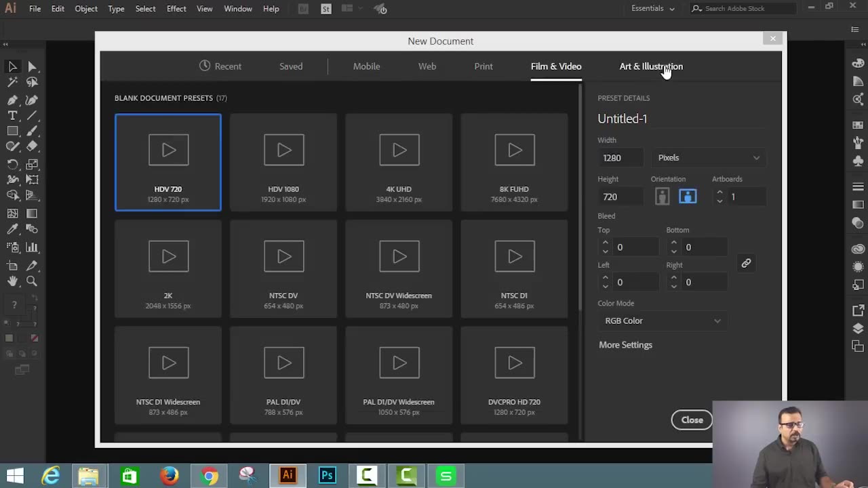
Task: Edit the Untitled-1 document name
Action: (623, 119)
